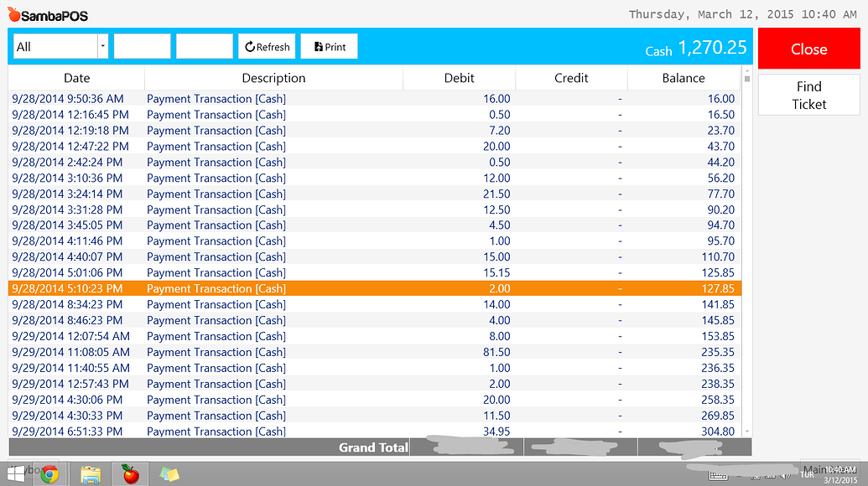Viewport: 868px width, 486px height.
Task: Click the table's vertical scrollbar
Action: click(746, 251)
